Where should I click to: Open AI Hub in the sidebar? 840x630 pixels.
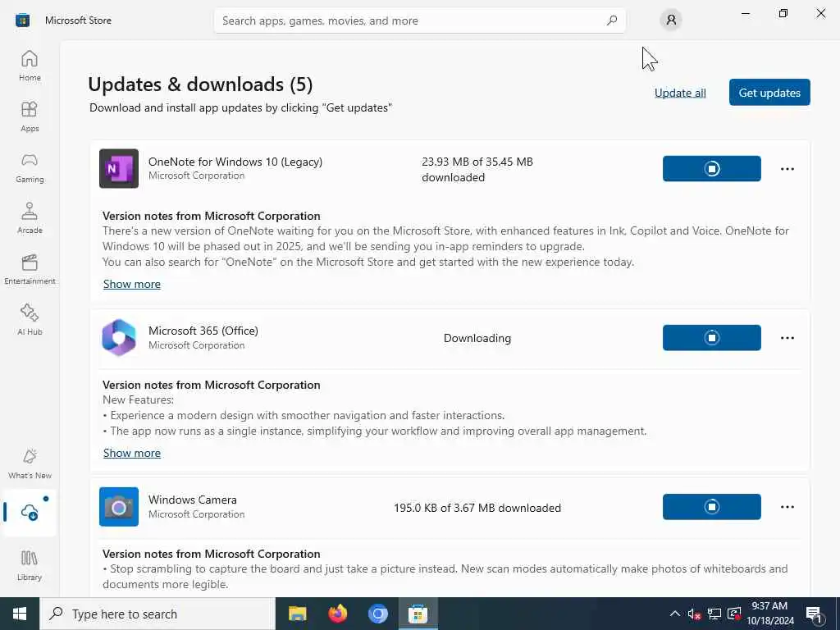[x=30, y=321]
